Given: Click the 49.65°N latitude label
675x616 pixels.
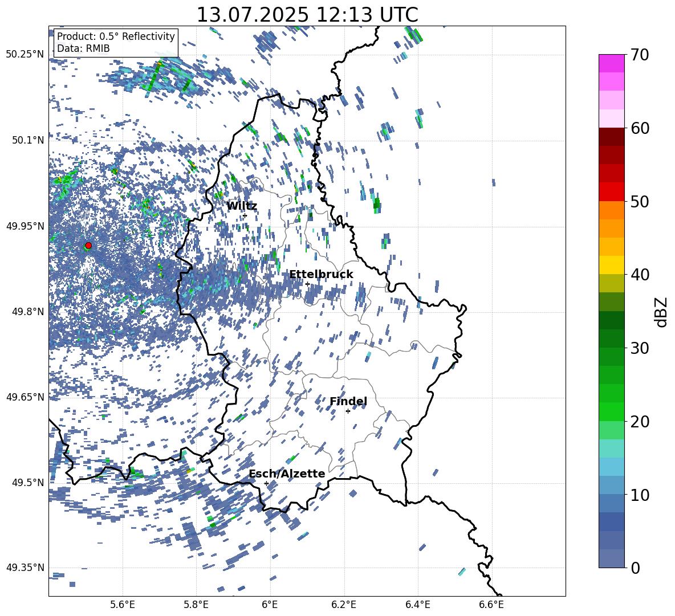Looking at the screenshot, I should click(25, 397).
